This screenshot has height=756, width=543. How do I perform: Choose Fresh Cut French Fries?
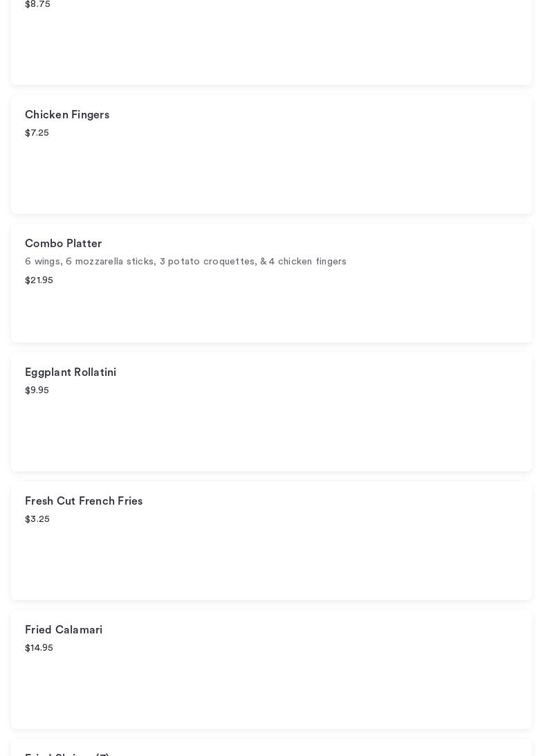coord(84,501)
